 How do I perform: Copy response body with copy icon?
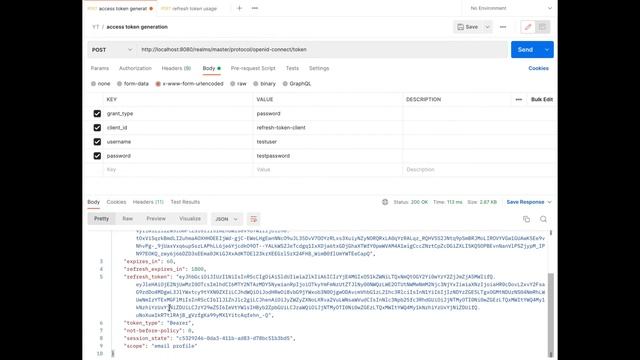(527, 219)
